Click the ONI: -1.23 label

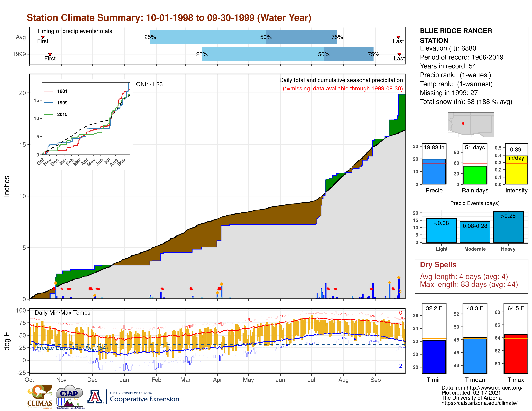point(149,84)
